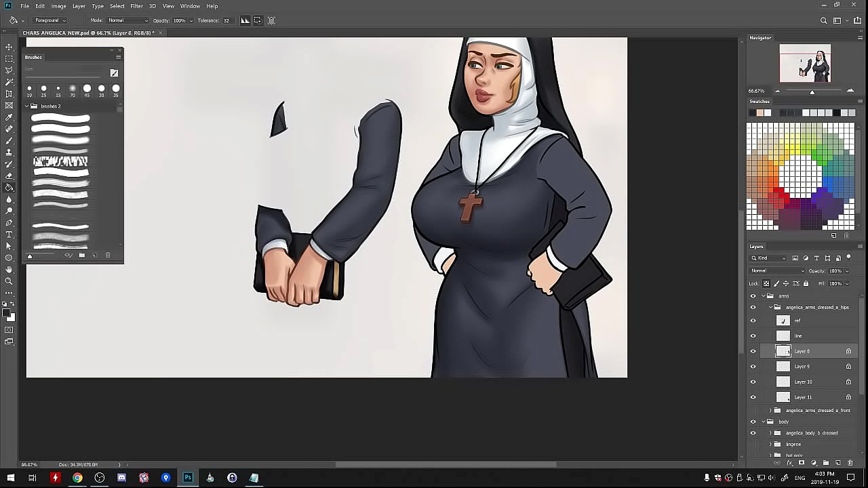Choose the Hand tool
Viewport: 868px width, 488px height.
click(9, 269)
